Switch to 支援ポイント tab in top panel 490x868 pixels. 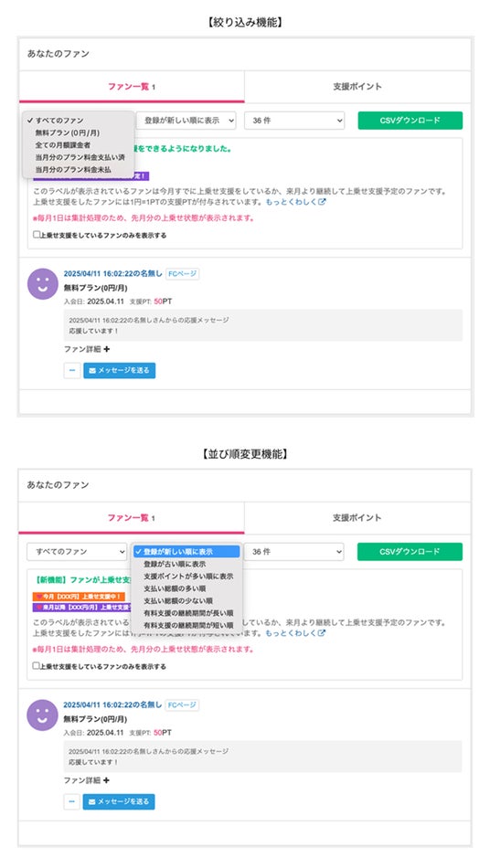(x=357, y=87)
